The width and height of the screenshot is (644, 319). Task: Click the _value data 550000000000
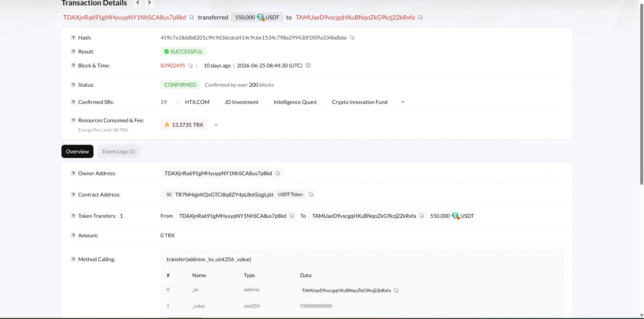(316, 306)
